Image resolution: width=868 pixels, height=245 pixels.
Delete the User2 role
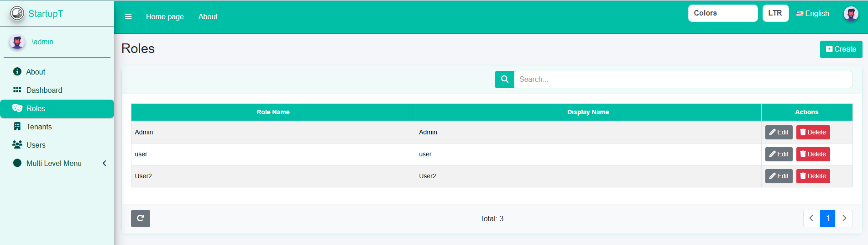[x=813, y=176]
